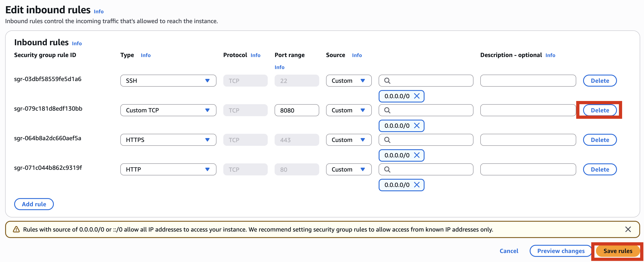Screen dimensions: 644x262
Task: Click Preview changes button
Action: pos(561,251)
